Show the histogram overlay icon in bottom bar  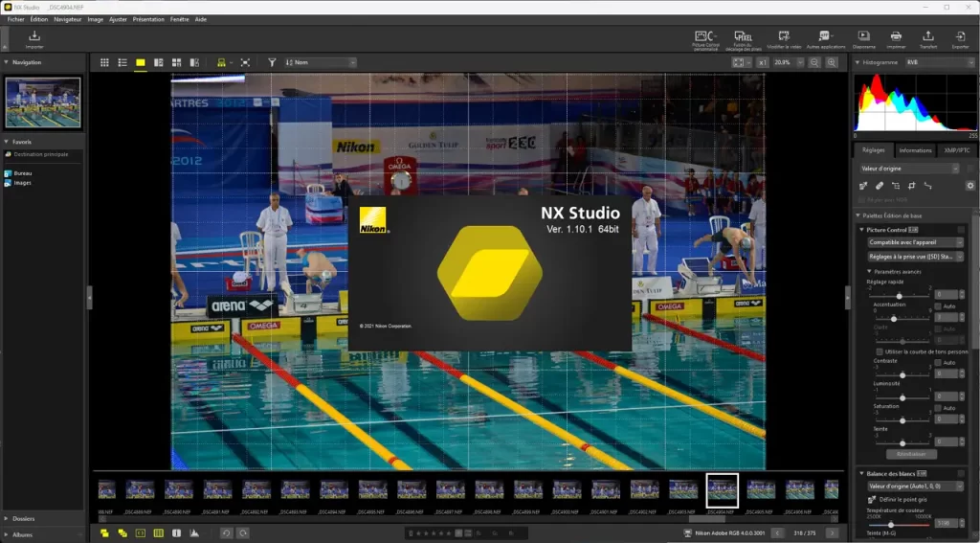coord(194,533)
